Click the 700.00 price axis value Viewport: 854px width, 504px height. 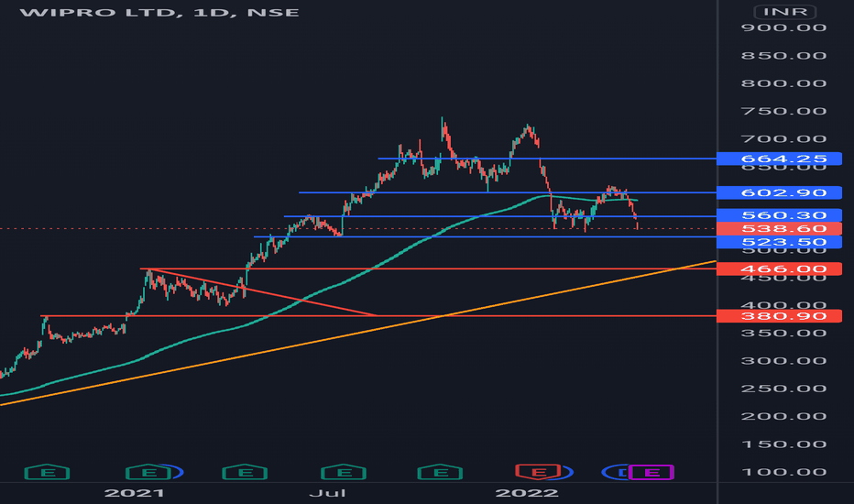(783, 139)
